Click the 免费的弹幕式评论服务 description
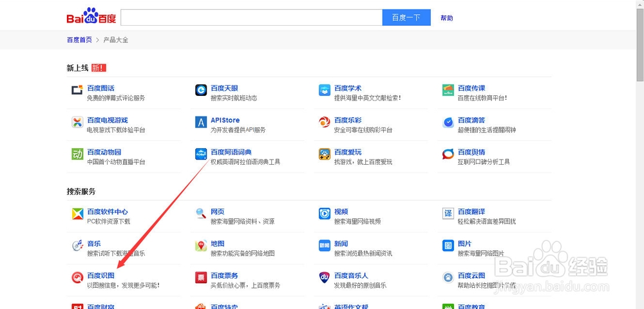Screen dimensions: 644x309 (x=116, y=98)
